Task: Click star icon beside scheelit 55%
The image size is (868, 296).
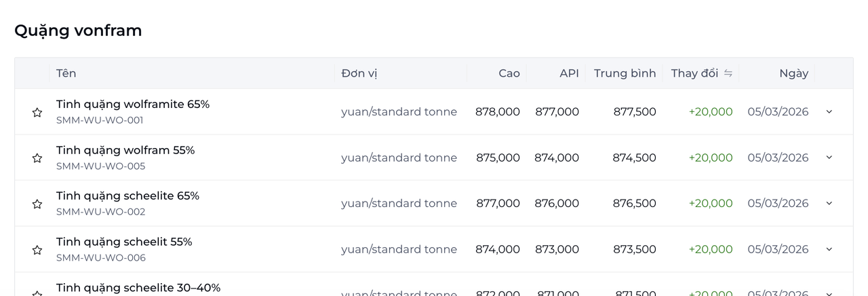Action: tap(37, 250)
